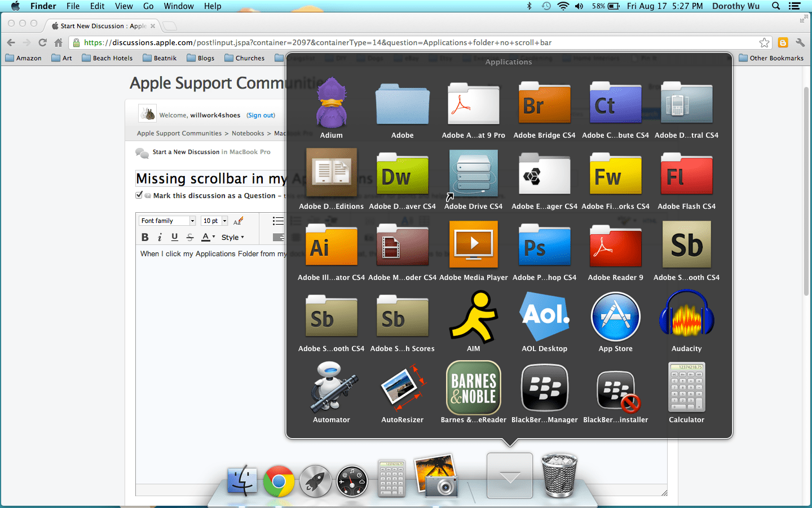Expand the Style dropdown in the editor
The width and height of the screenshot is (812, 508).
(233, 237)
